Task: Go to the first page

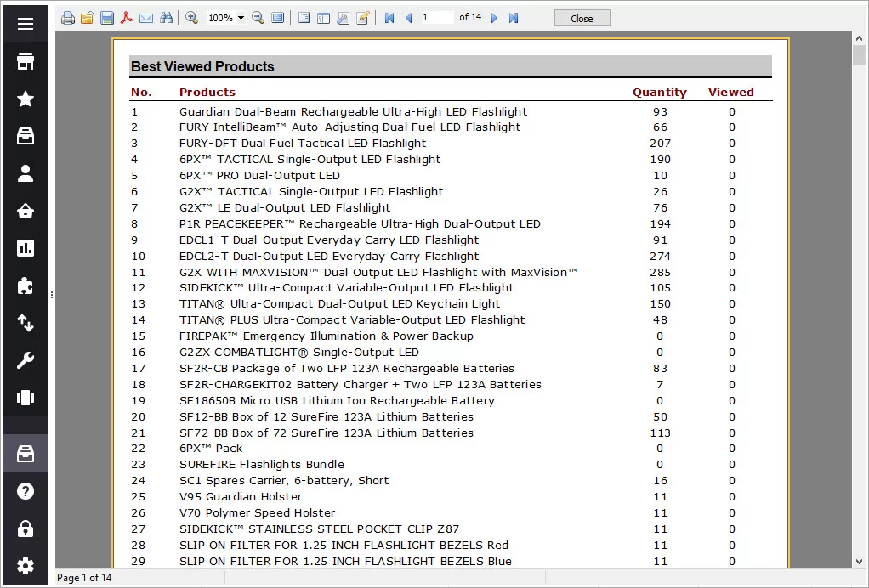Action: 389,19
